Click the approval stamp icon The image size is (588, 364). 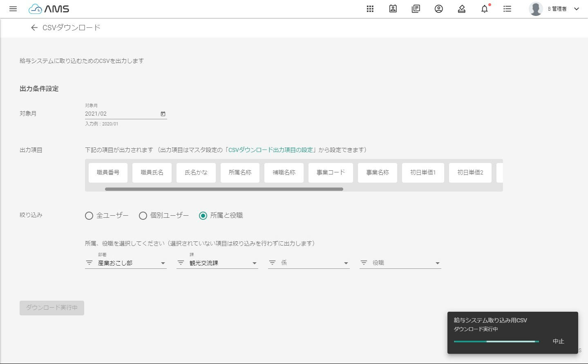(462, 9)
